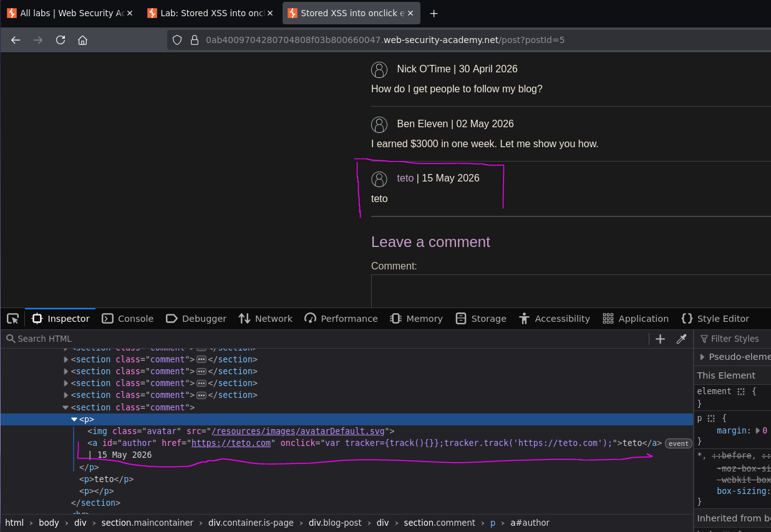Select the Inspector panel tab
The image size is (771, 532).
point(61,319)
